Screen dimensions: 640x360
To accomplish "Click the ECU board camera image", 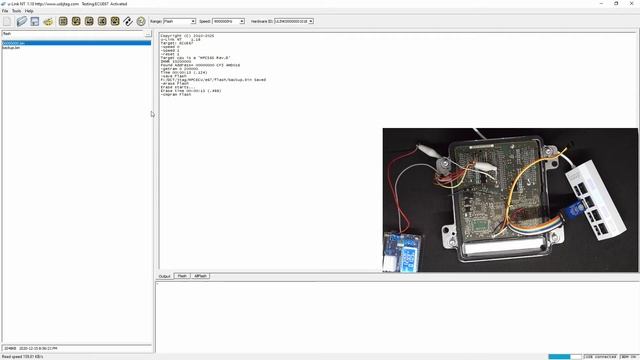I will coord(510,200).
